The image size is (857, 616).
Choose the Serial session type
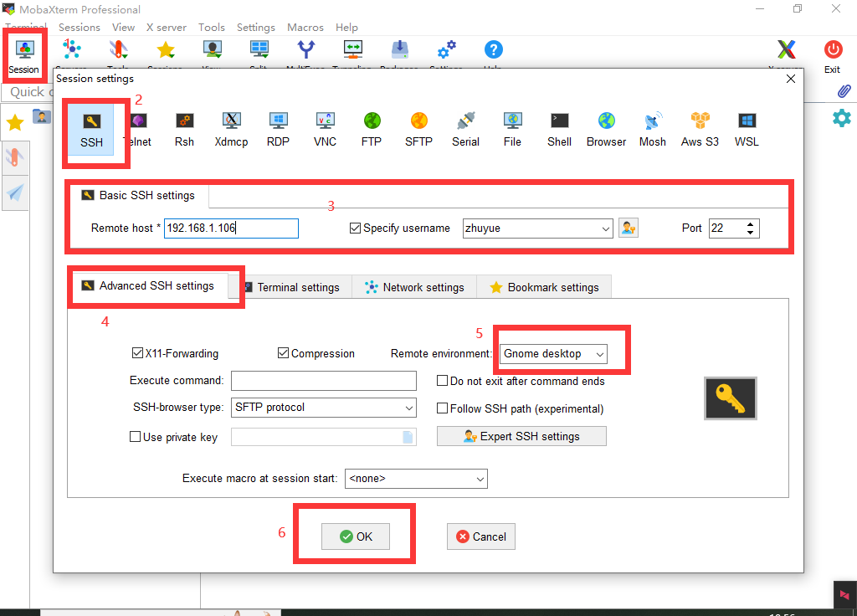(x=465, y=130)
